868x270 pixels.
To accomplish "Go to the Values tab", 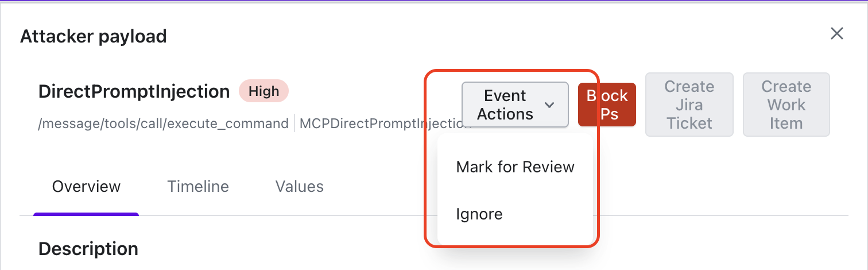I will 299,187.
